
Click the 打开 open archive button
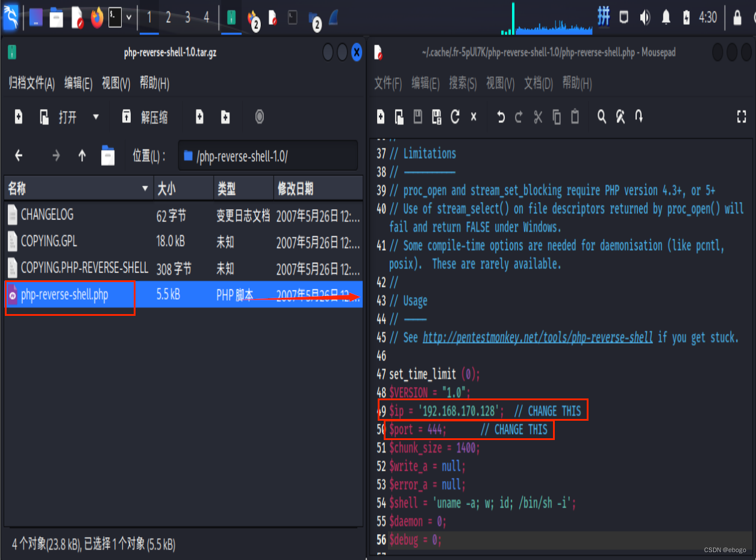point(58,117)
